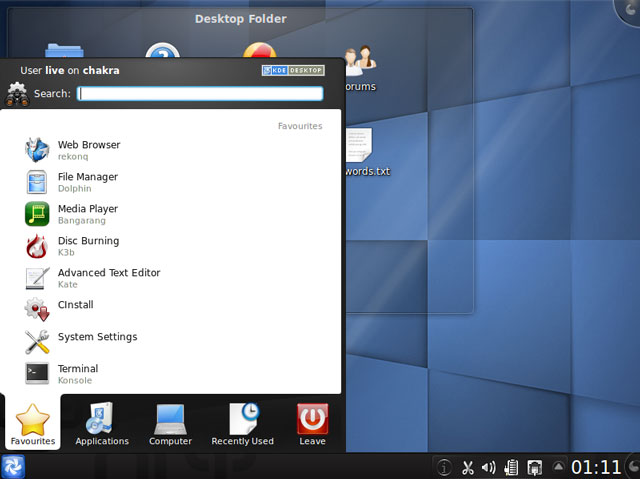Open Konsole Terminal icon
Image resolution: width=640 pixels, height=479 pixels.
[x=37, y=373]
